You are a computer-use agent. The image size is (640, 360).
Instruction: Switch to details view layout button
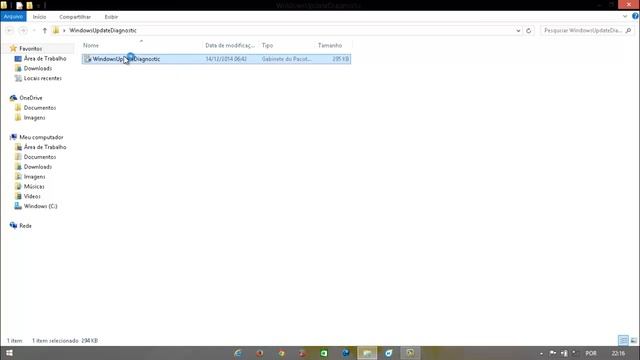[623, 340]
